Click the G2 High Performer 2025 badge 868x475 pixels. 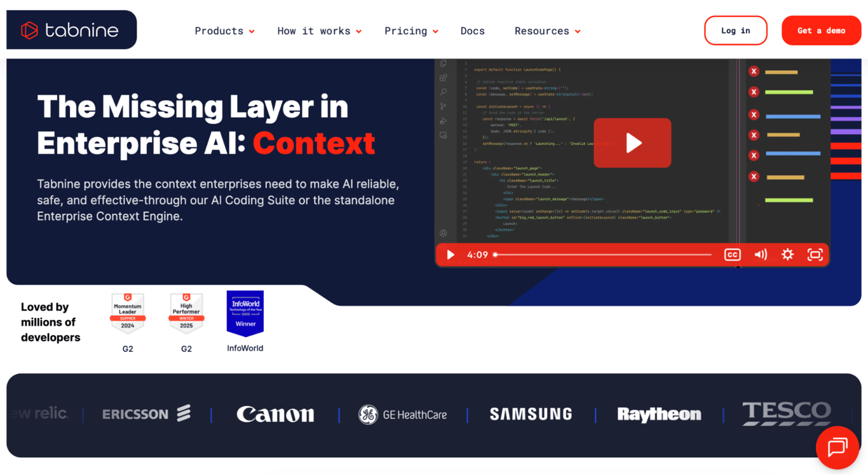point(186,313)
